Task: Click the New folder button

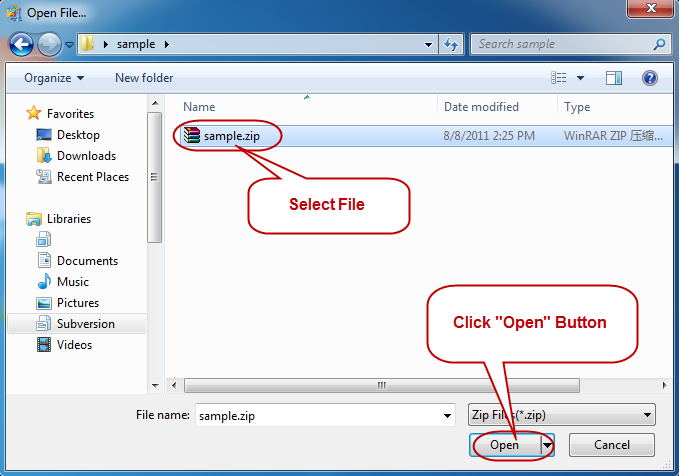Action: (x=144, y=78)
